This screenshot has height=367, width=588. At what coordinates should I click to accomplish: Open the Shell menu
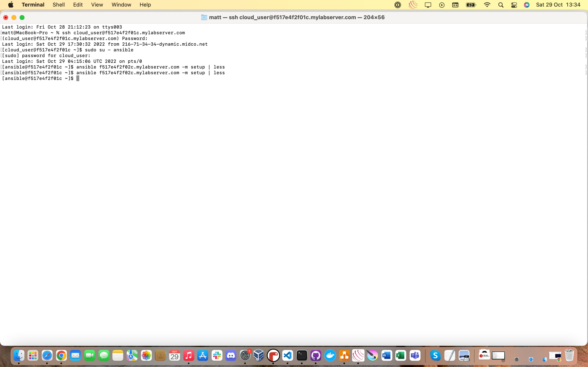tap(59, 5)
